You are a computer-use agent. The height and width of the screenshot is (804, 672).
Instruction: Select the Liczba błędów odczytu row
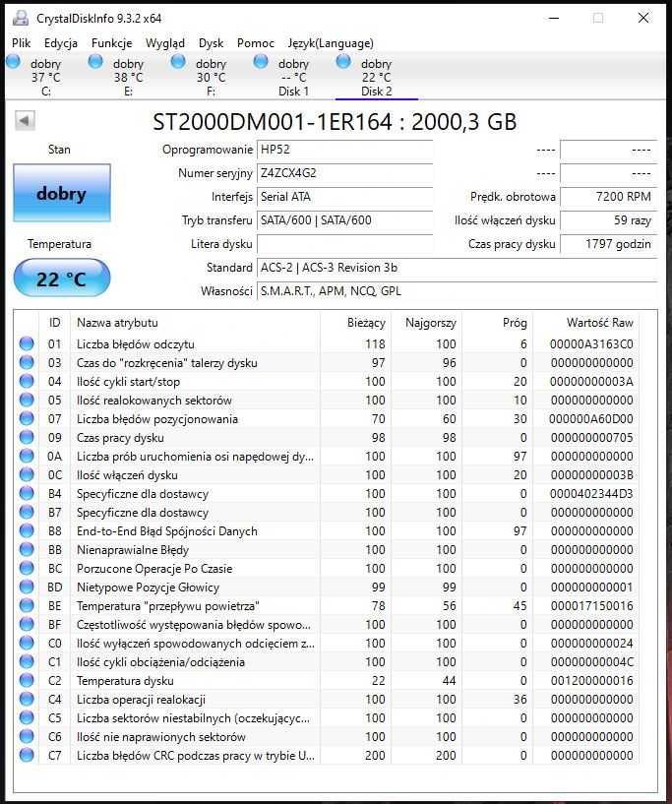tap(328, 343)
